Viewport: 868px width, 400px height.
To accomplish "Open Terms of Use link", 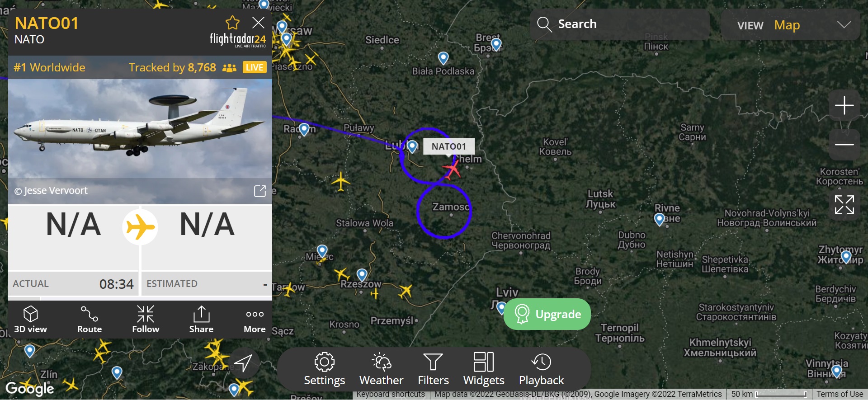I will [x=840, y=394].
